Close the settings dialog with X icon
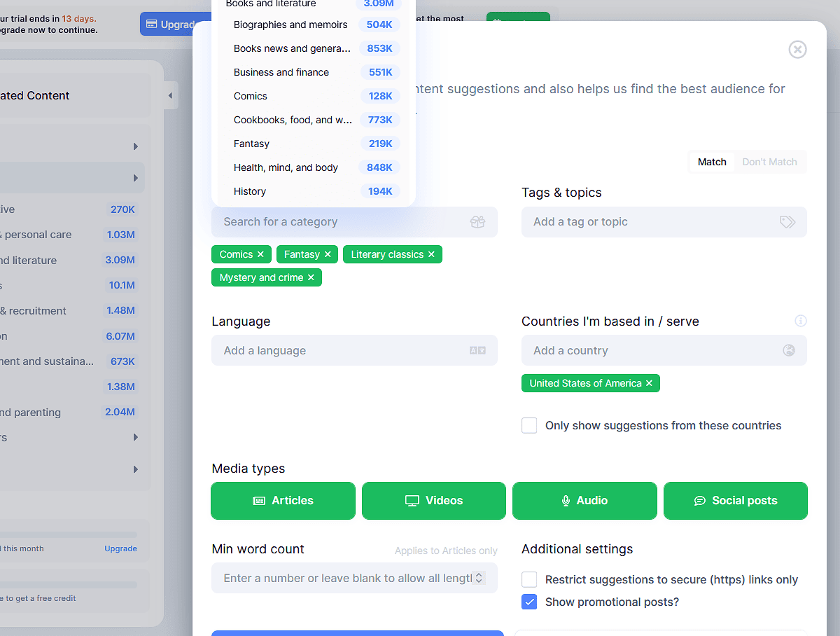840x636 pixels. click(797, 49)
